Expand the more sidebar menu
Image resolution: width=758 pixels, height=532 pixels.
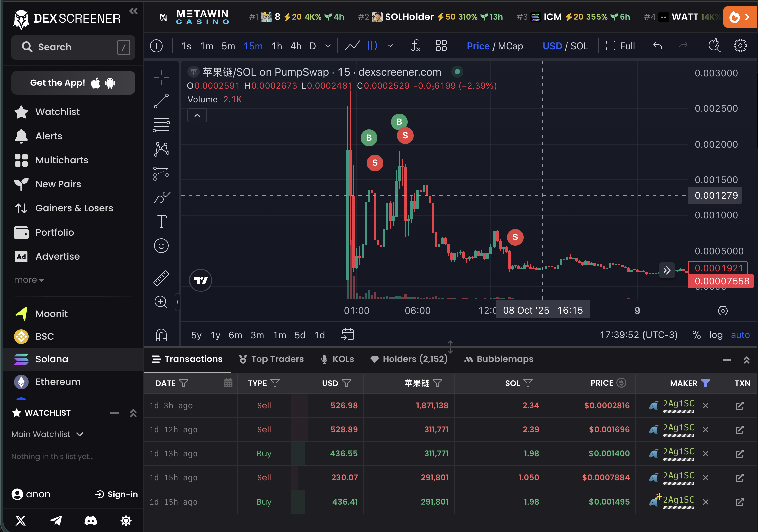point(29,280)
